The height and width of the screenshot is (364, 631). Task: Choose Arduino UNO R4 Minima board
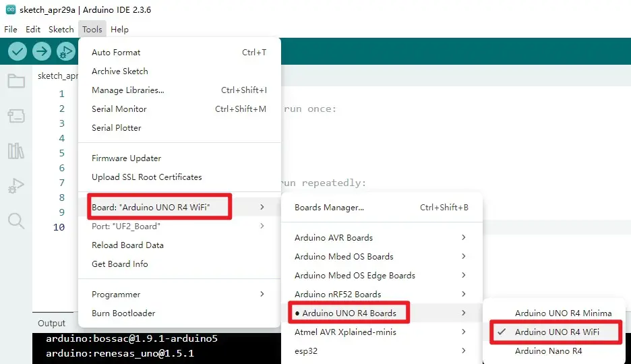coord(555,313)
